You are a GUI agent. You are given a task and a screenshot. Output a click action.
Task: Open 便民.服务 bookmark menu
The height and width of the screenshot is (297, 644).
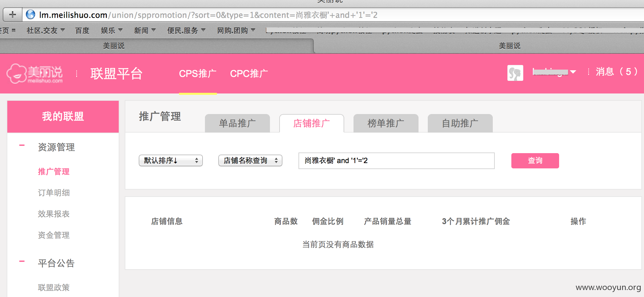[186, 30]
